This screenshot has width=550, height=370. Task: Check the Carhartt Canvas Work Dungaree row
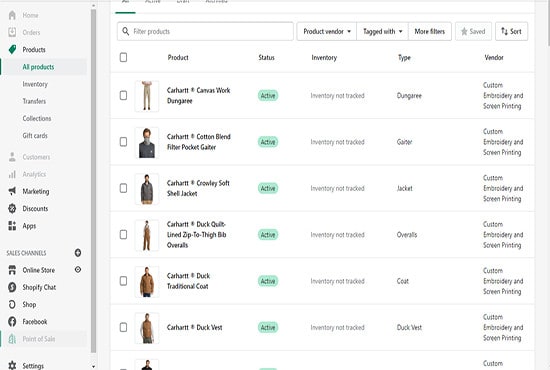123,95
